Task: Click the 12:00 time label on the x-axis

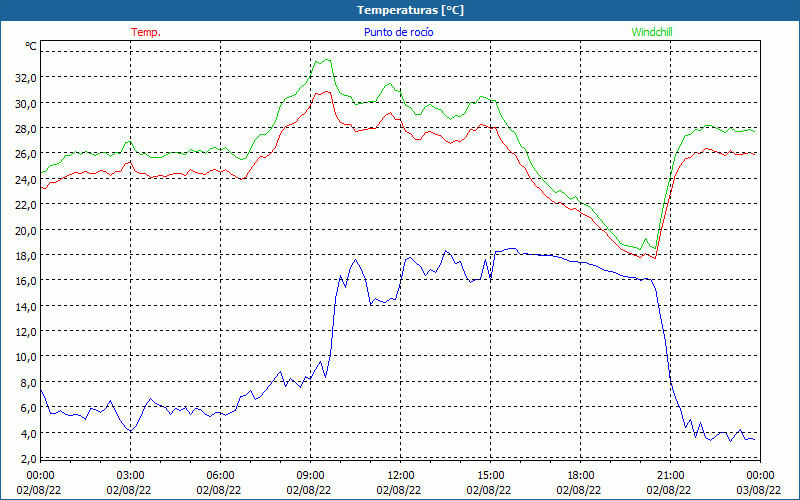Action: point(401,476)
